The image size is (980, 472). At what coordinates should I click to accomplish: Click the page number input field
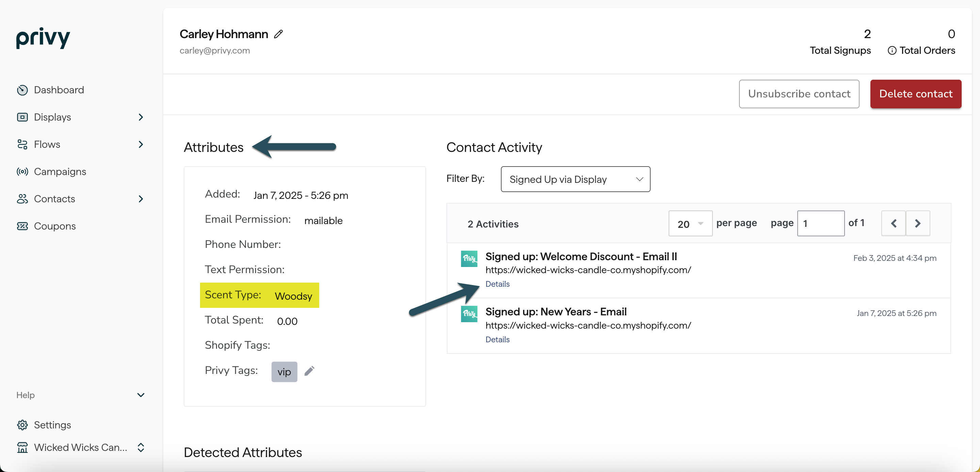pos(821,223)
